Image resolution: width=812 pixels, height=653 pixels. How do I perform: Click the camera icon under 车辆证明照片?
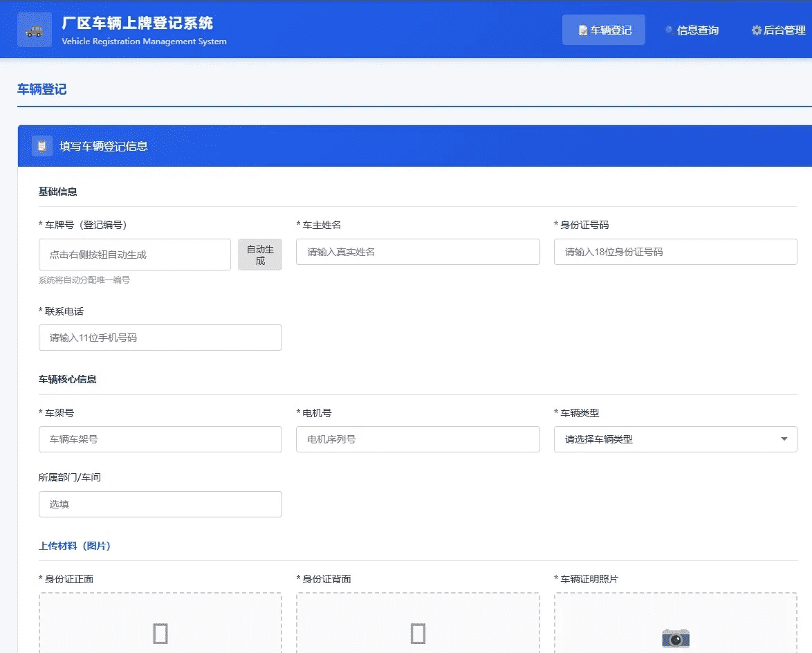click(x=675, y=638)
